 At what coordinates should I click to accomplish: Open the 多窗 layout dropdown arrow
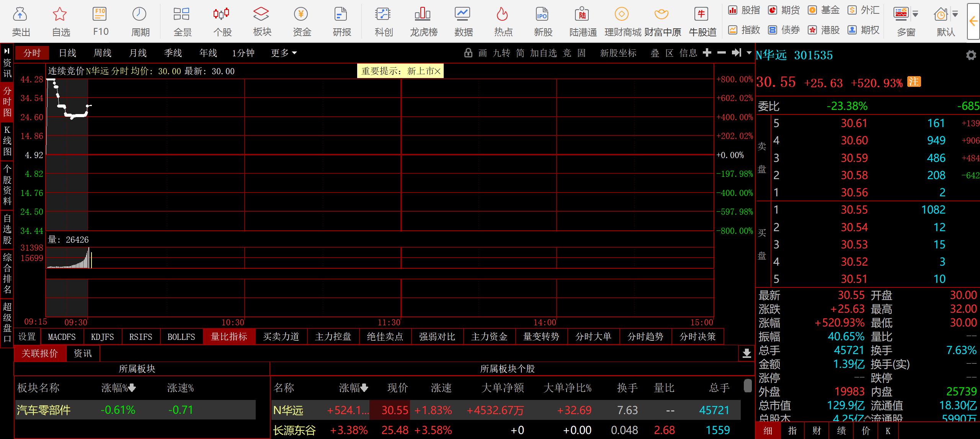pos(915,15)
